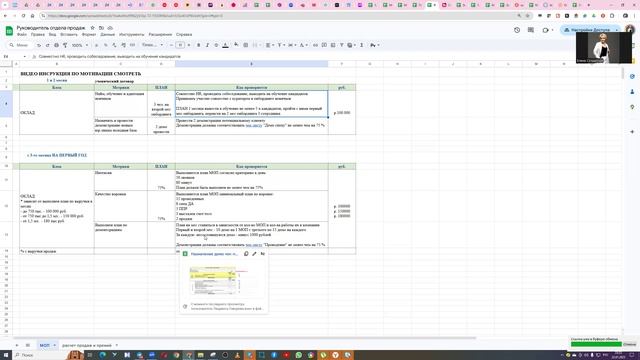
Task: Click the Отмена button in clipboard notice
Action: point(629,344)
